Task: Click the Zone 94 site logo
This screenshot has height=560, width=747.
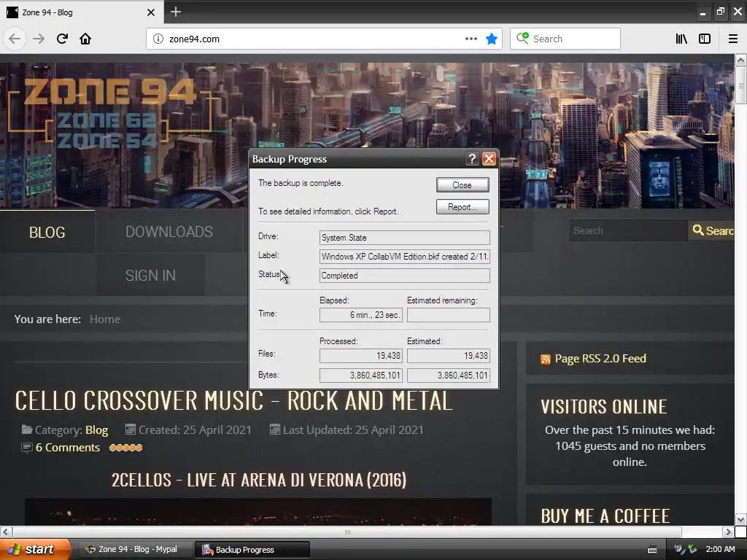Action: click(x=109, y=113)
